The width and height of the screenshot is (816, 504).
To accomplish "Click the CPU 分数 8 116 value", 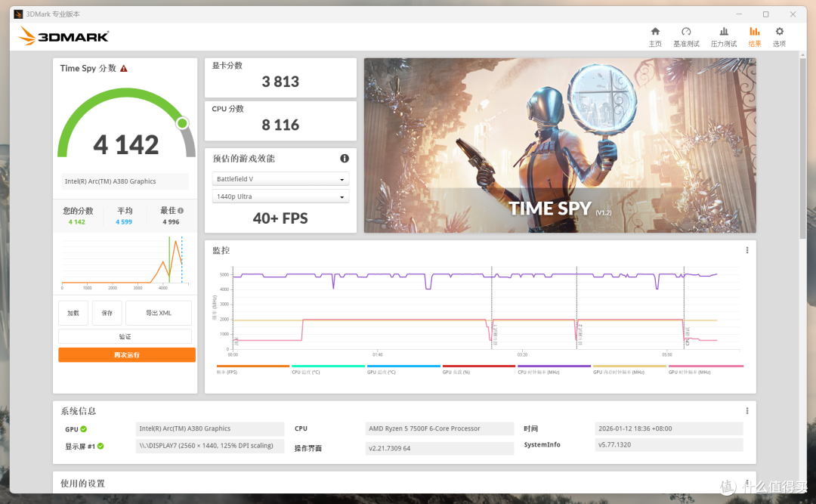I will pos(280,125).
